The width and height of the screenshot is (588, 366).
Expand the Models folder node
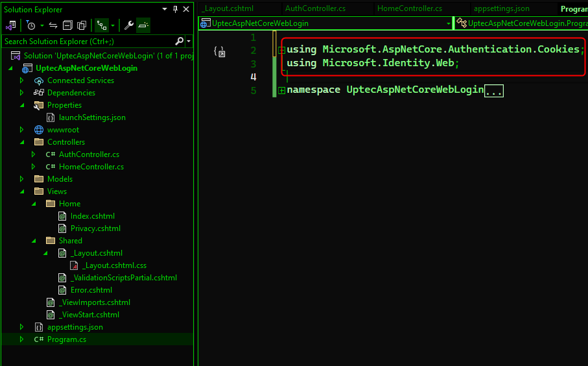(x=21, y=179)
